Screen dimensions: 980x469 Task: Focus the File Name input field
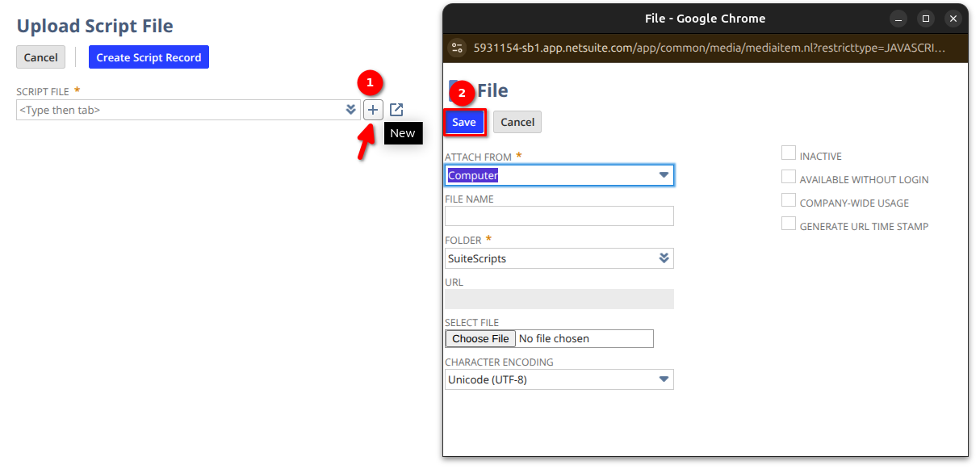559,216
